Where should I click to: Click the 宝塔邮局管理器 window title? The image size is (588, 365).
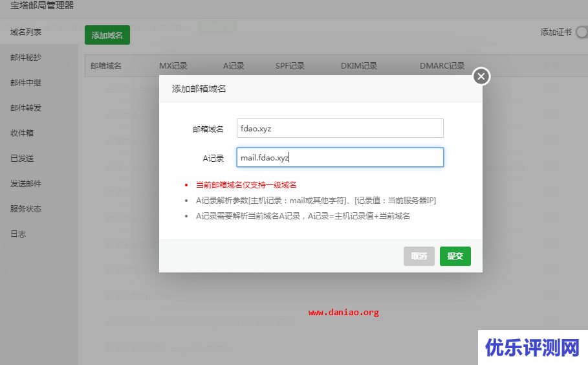pyautogui.click(x=42, y=5)
